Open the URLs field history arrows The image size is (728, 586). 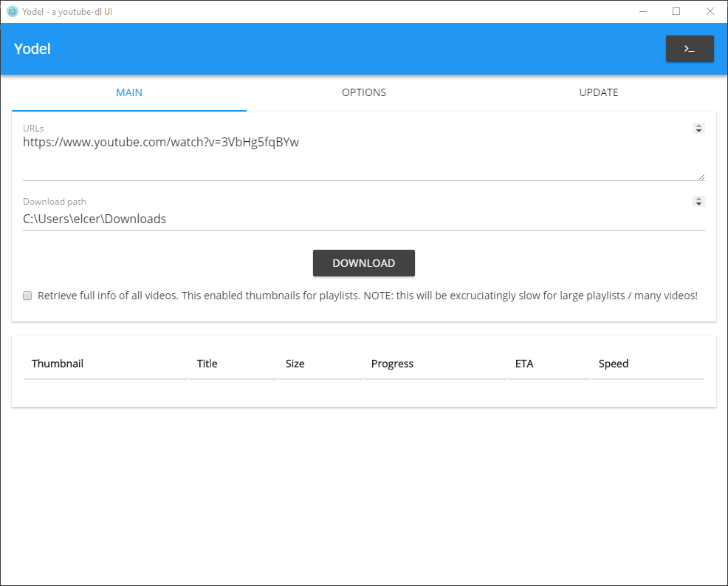pyautogui.click(x=698, y=129)
